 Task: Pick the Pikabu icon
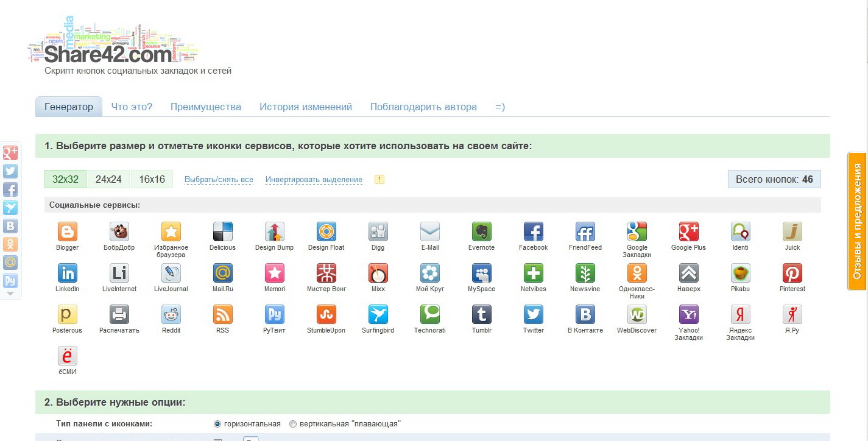coord(741,273)
